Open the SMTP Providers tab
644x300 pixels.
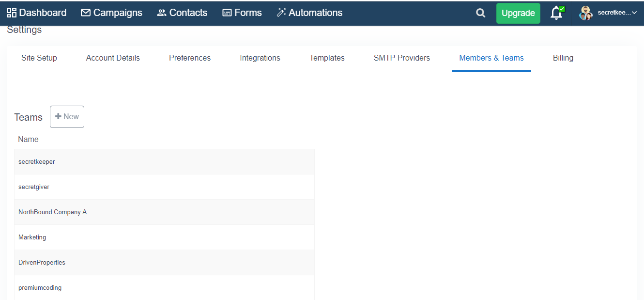[x=402, y=58]
